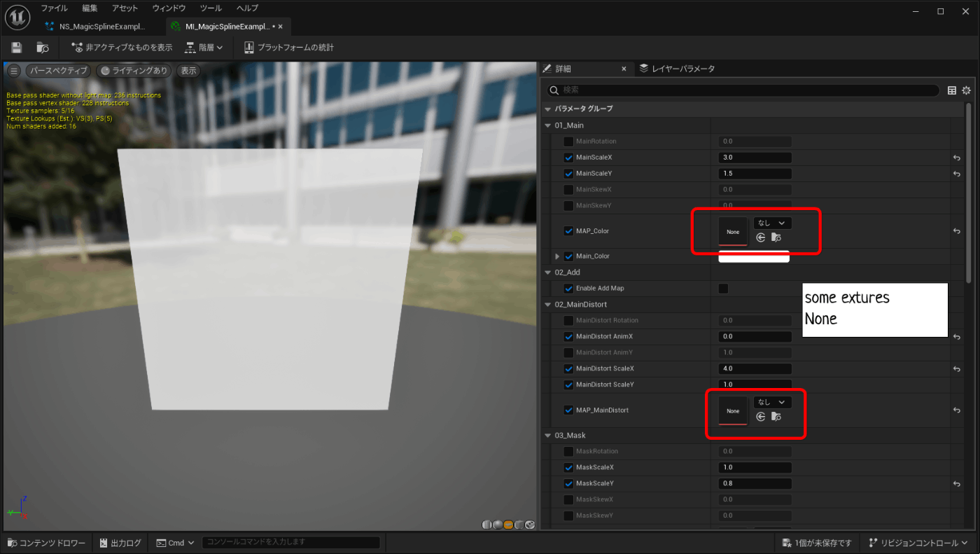Open the リビジョンコントロール dropdown
This screenshot has width=980, height=554.
click(919, 543)
